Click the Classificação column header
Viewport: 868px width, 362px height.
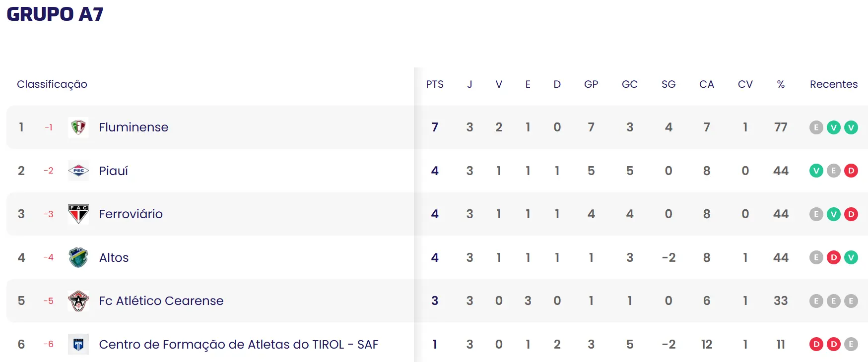(x=52, y=84)
